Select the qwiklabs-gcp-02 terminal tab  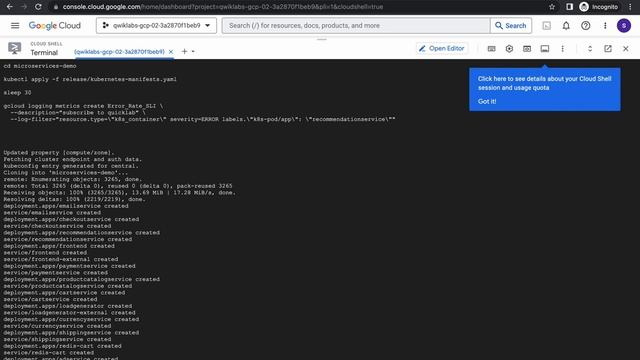tap(119, 52)
